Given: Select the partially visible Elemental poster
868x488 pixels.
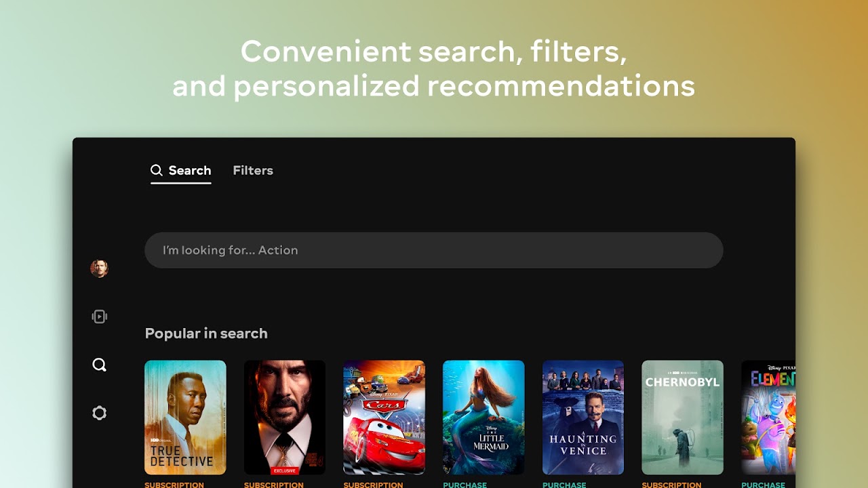Looking at the screenshot, I should (768, 418).
